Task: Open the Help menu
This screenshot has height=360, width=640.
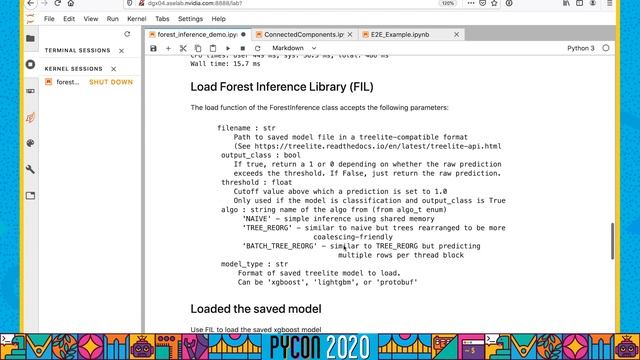Action: click(x=218, y=19)
